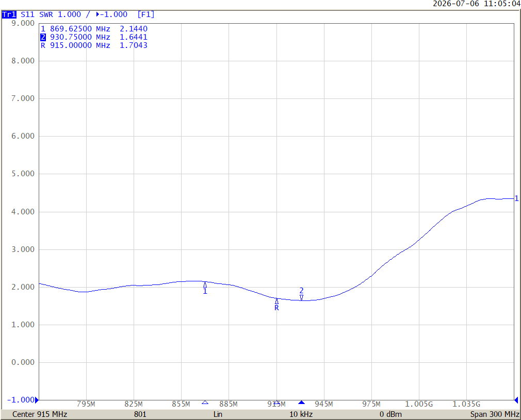Click the 801 points field

[x=140, y=414]
